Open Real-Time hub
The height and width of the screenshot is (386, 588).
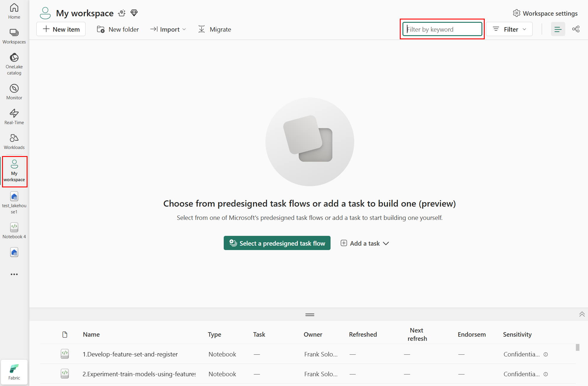point(14,117)
